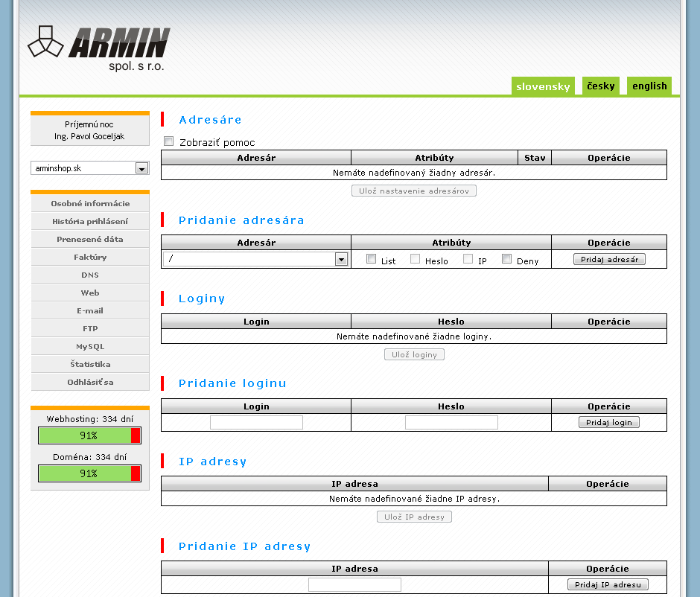Click 'Ing. Pavol Goceljak' user name text
700x597 pixels.
(89, 136)
